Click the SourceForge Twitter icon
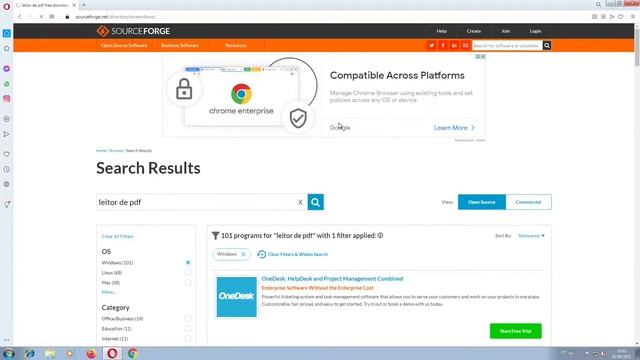The height and width of the screenshot is (360, 640). pyautogui.click(x=431, y=45)
